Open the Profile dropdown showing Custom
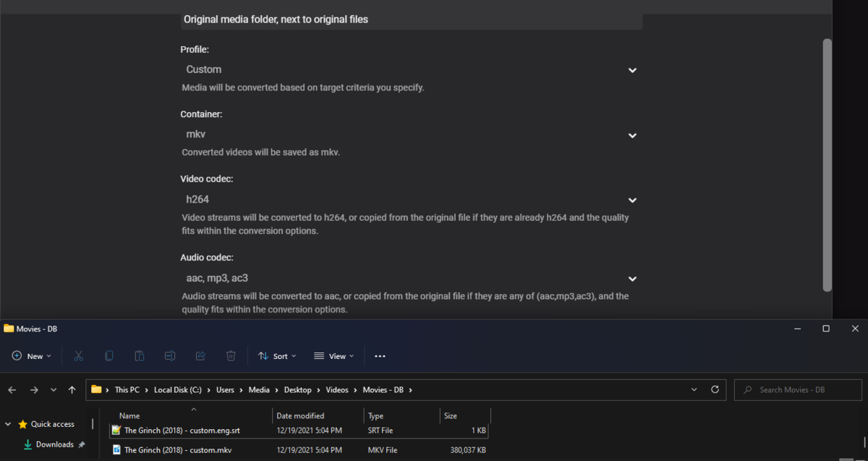Image resolution: width=868 pixels, height=461 pixels. [409, 70]
